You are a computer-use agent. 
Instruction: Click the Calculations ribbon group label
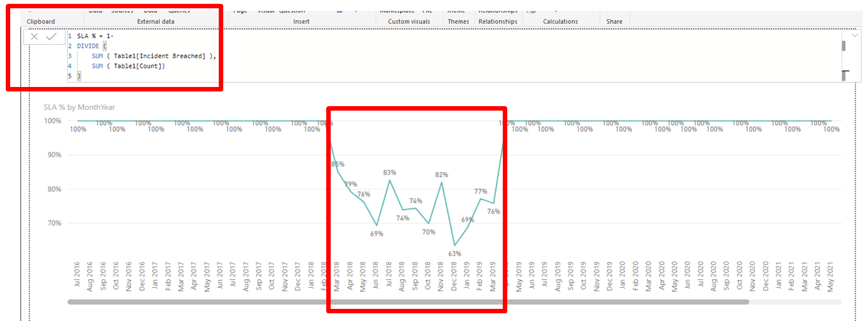click(560, 22)
